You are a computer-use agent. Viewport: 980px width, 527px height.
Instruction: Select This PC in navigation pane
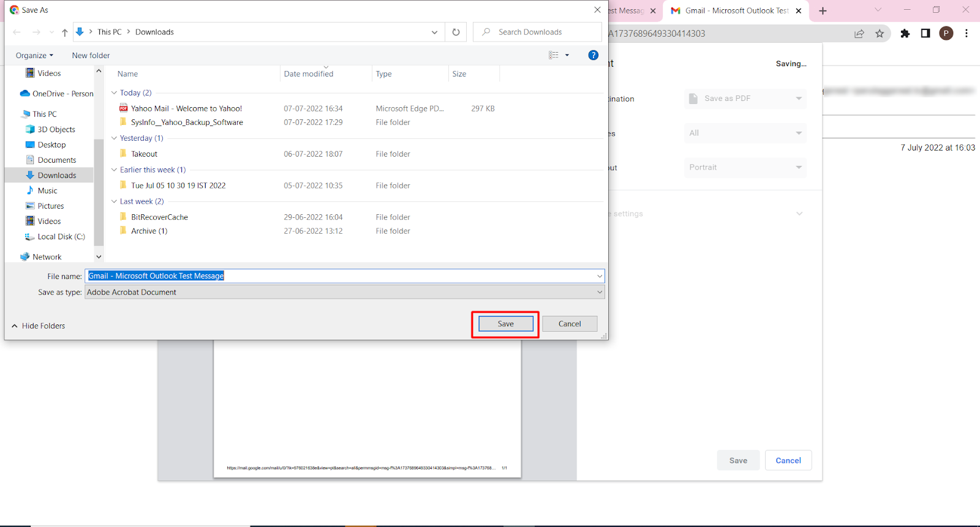(45, 114)
